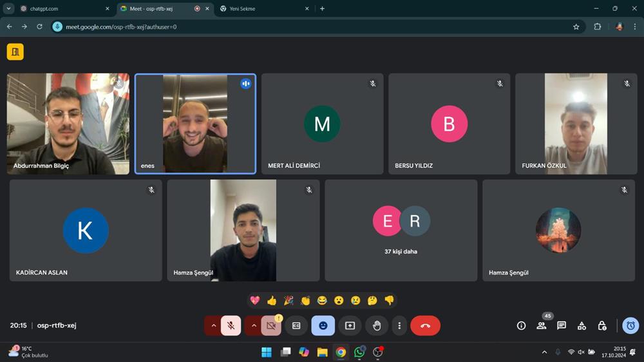Open the chat messages panel
The height and width of the screenshot is (362, 644).
[x=562, y=325]
